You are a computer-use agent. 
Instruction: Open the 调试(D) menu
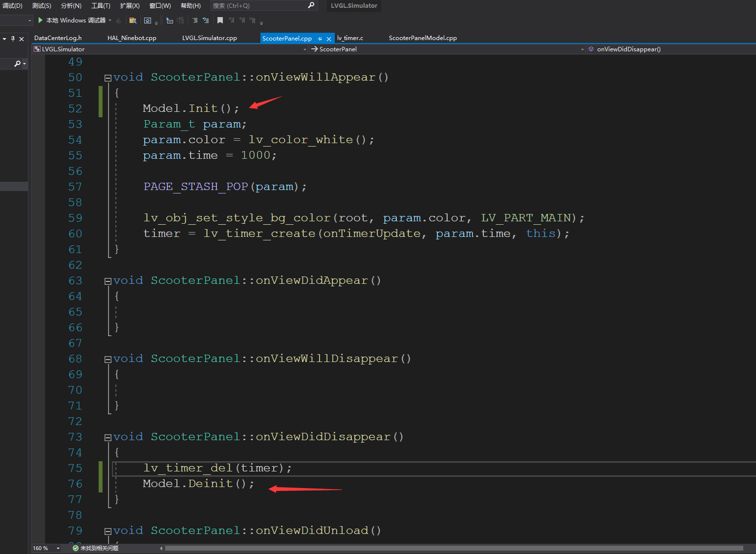pos(13,5)
